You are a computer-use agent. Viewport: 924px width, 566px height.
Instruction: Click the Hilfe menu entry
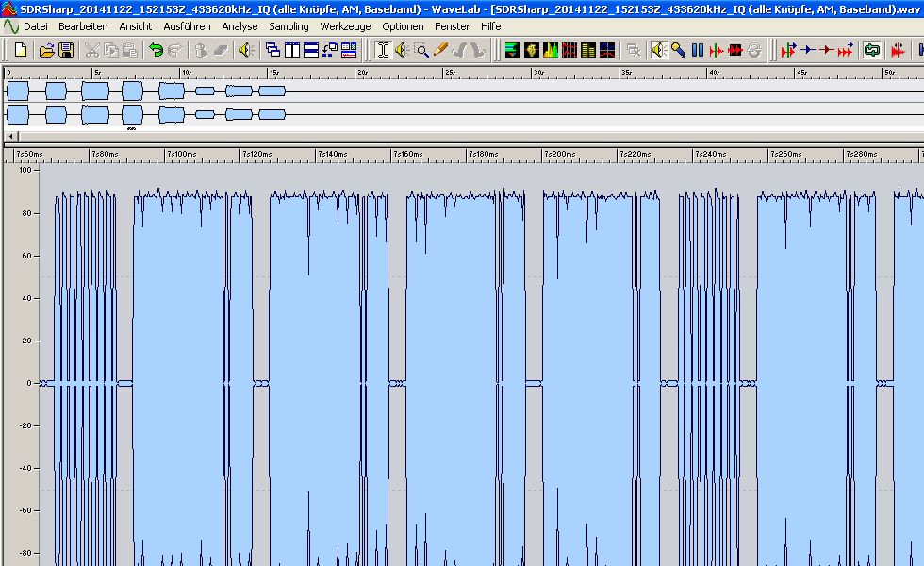(x=490, y=26)
